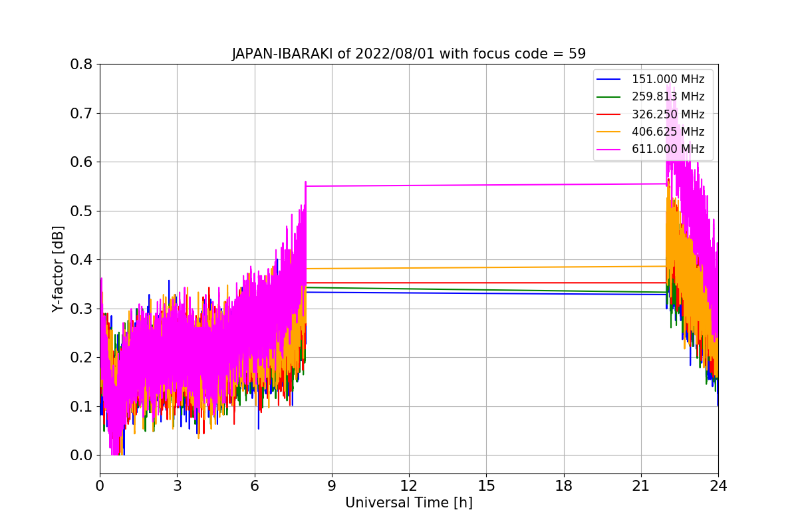Click the 0.4 y-axis tick label
The width and height of the screenshot is (798, 532).
pos(82,260)
